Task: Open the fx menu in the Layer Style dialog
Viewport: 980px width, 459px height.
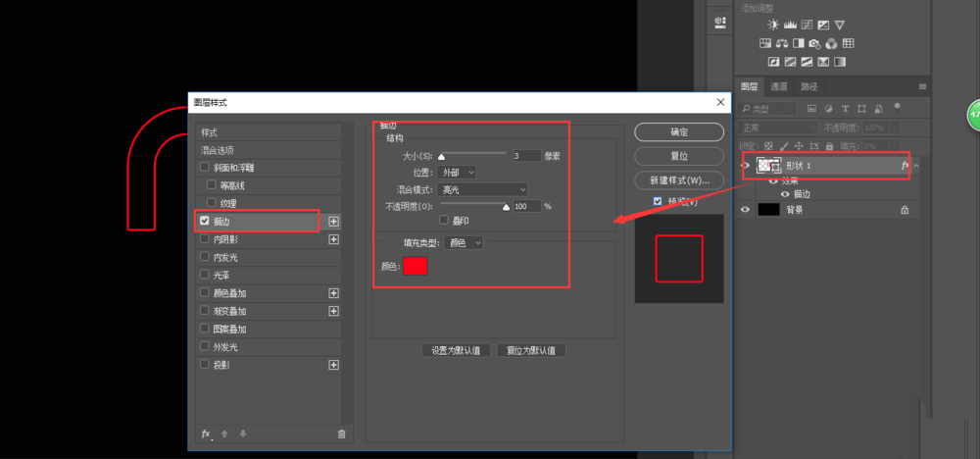Action: (207, 433)
